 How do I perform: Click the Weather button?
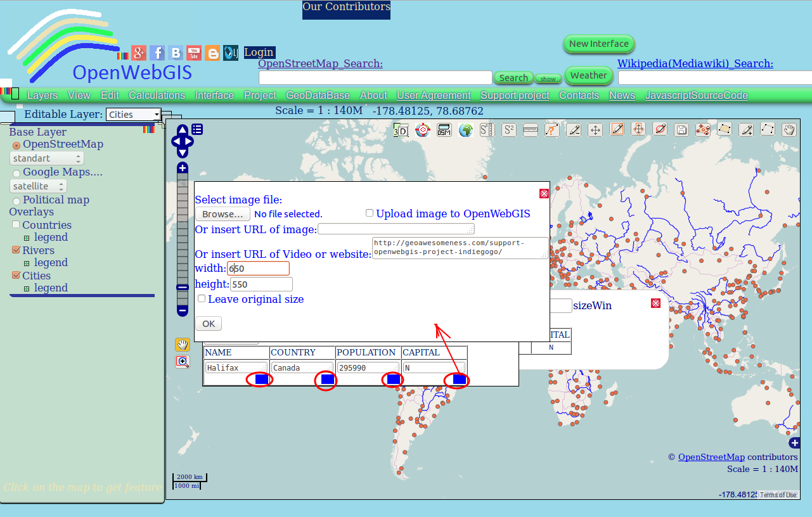click(x=588, y=75)
